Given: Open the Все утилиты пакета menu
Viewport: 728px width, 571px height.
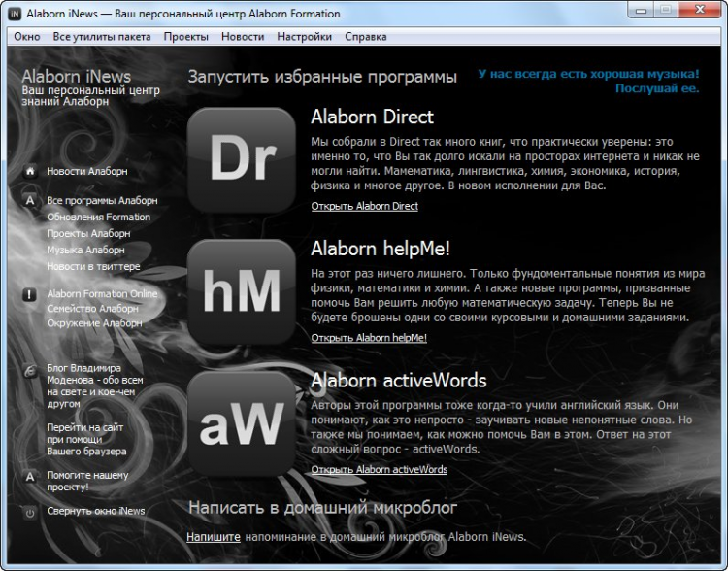Looking at the screenshot, I should point(102,37).
